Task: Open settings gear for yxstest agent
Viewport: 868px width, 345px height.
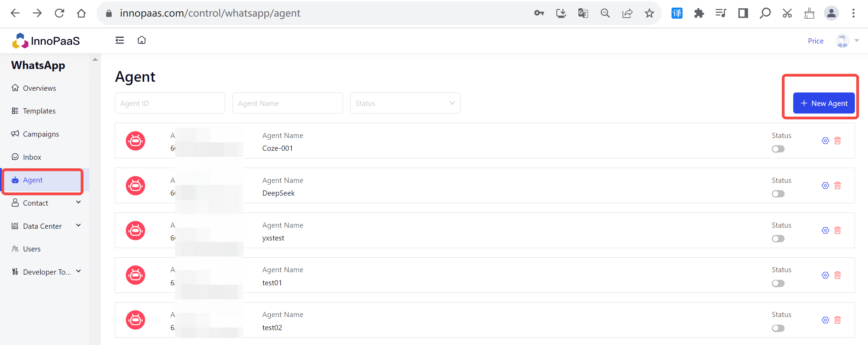Action: click(825, 230)
